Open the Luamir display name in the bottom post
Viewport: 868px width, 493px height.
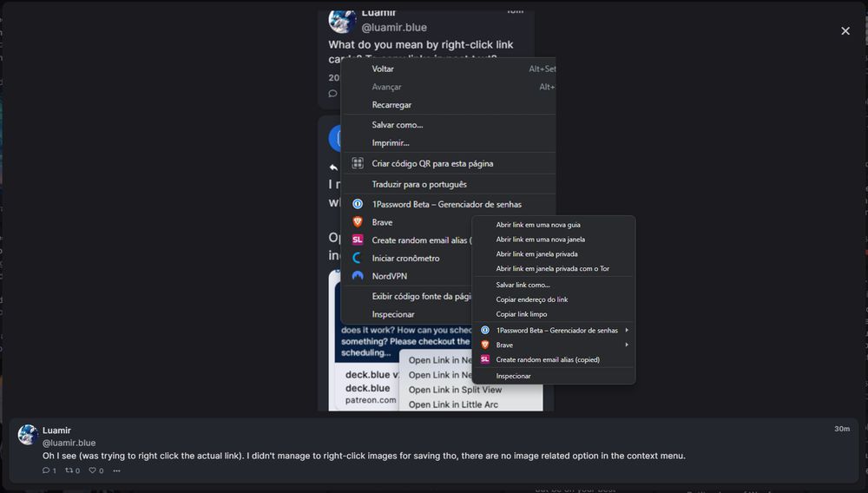pyautogui.click(x=56, y=431)
